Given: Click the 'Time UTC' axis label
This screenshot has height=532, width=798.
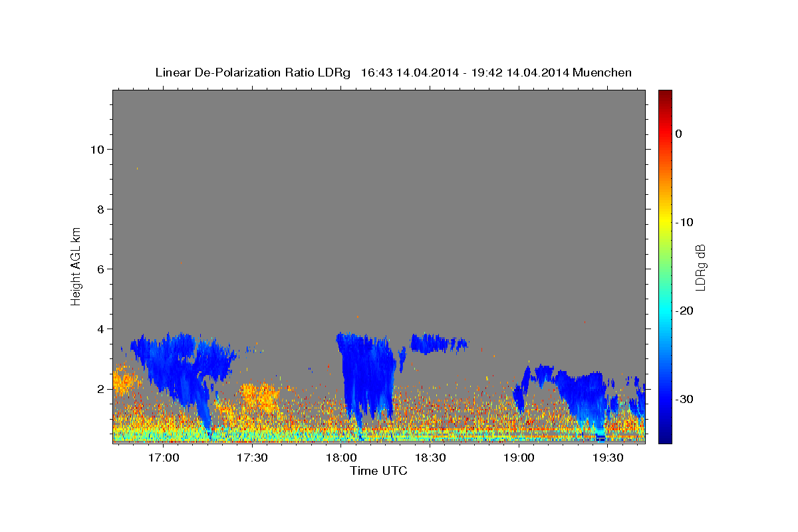Looking at the screenshot, I should click(378, 471).
